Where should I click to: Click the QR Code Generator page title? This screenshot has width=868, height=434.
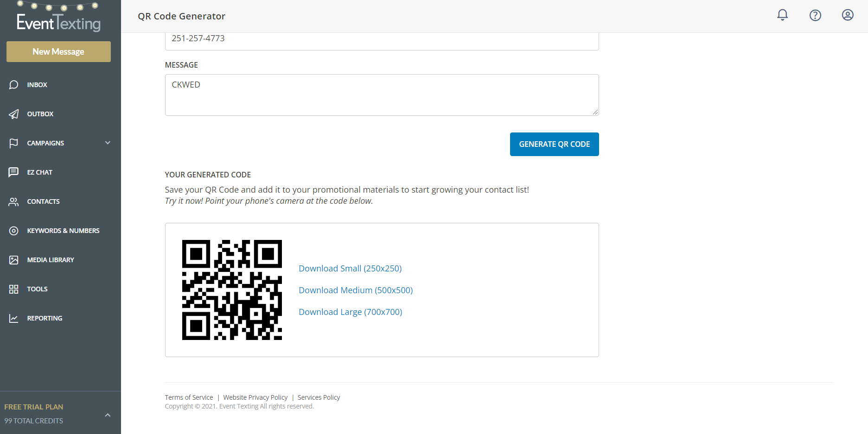point(182,16)
